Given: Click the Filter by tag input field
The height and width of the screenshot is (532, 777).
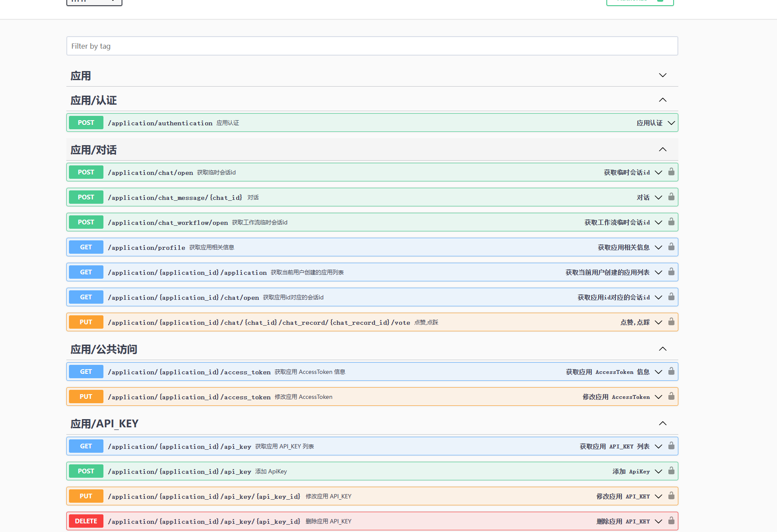Looking at the screenshot, I should tap(371, 46).
